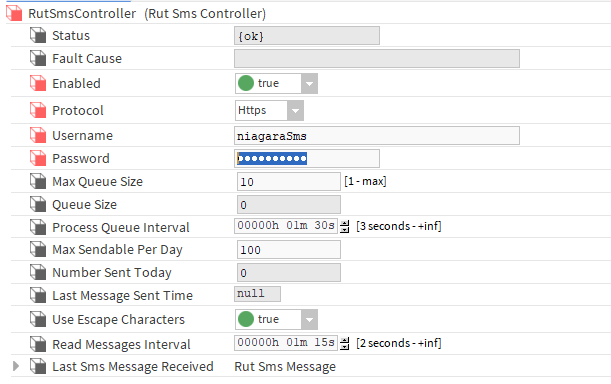The image size is (611, 384).
Task: Click the 'Use Escape Characters' label
Action: [x=118, y=320]
